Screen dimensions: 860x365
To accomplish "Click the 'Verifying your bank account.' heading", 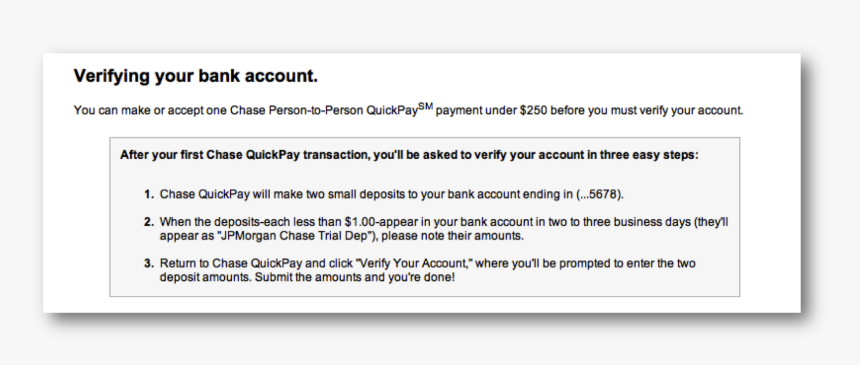I will coord(196,76).
